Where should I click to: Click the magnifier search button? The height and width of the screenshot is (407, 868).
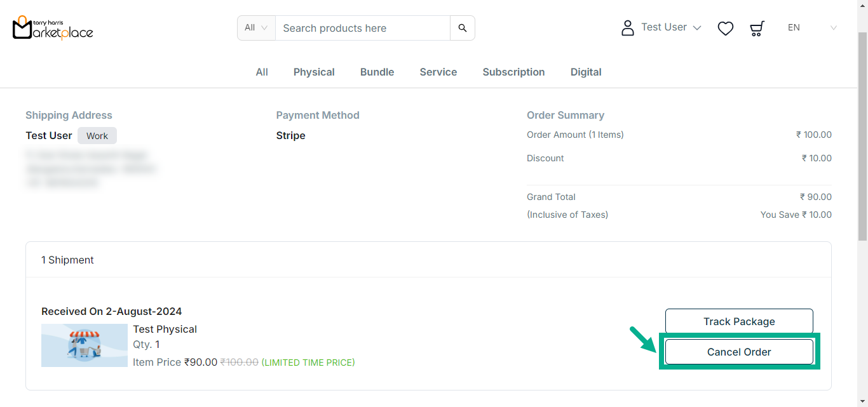click(x=463, y=28)
